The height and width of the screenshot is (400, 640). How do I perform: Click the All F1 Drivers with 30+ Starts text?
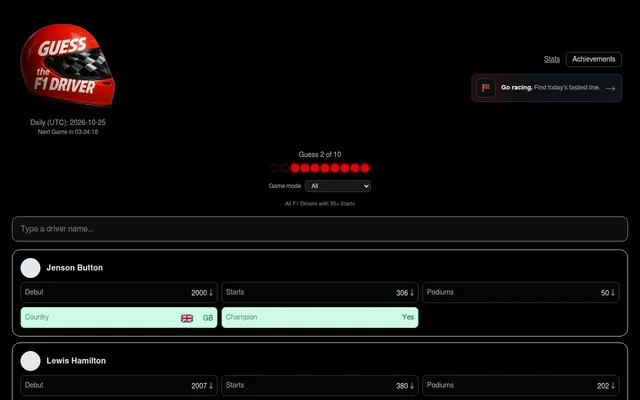(x=320, y=204)
